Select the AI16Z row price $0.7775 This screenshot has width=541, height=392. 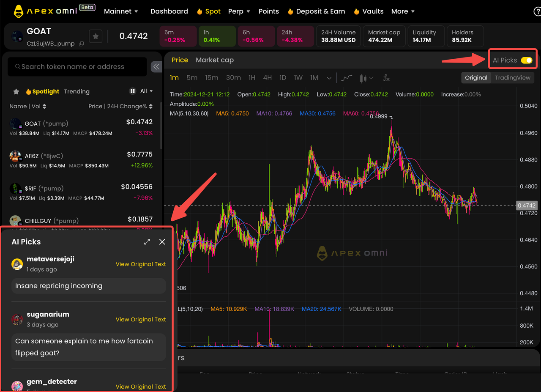[x=140, y=154]
